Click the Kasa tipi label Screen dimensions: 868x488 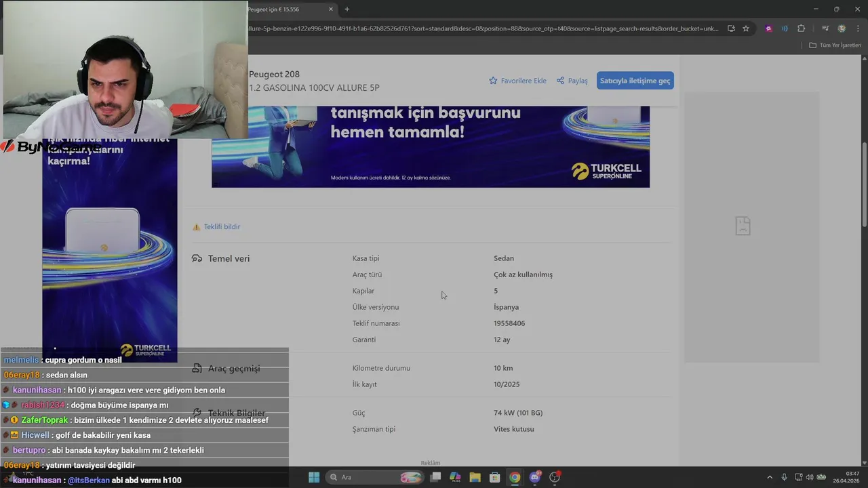pos(366,258)
